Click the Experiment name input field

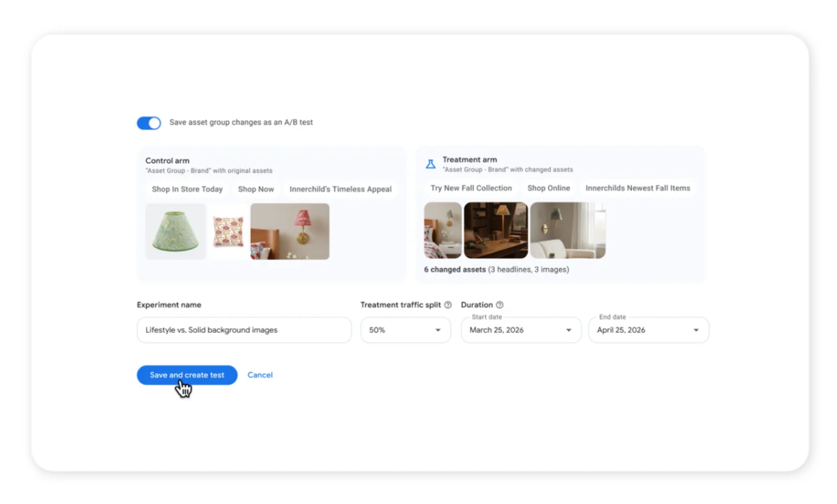click(244, 330)
